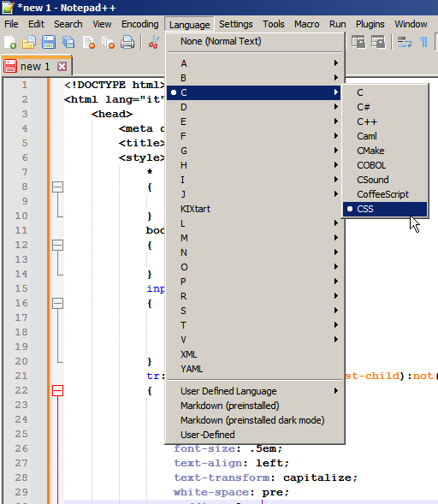The height and width of the screenshot is (504, 438).
Task: Expand the User Defined Language submenu
Action: point(255,391)
